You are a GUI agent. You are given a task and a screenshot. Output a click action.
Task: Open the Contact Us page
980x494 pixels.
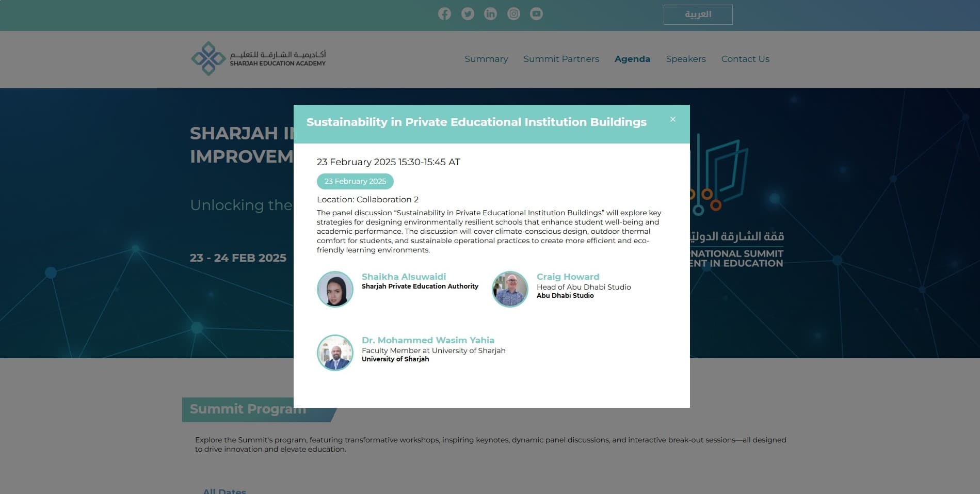tap(745, 59)
